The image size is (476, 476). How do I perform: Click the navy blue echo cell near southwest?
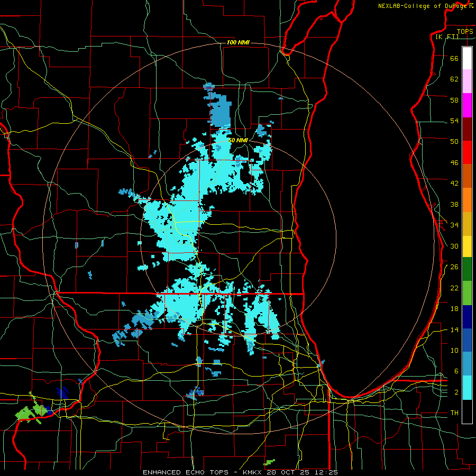pos(62,393)
